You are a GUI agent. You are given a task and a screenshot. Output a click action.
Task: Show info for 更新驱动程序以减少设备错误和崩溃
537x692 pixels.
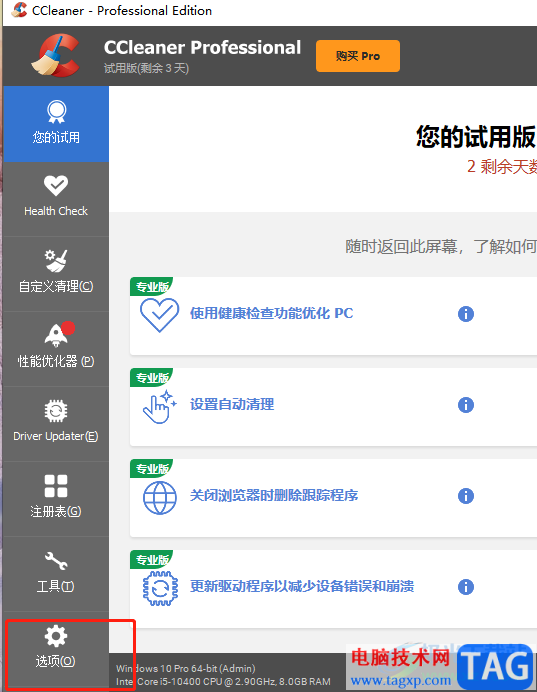pyautogui.click(x=466, y=587)
